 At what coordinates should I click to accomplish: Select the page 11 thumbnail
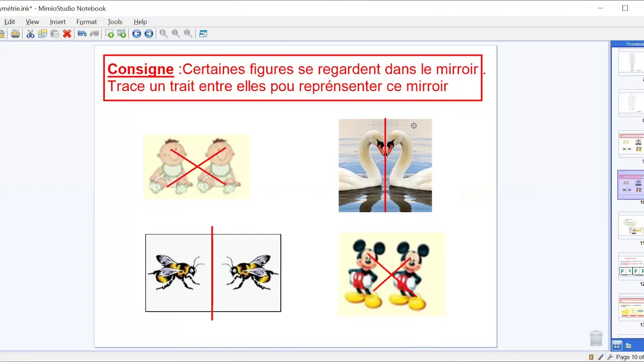[x=631, y=226]
